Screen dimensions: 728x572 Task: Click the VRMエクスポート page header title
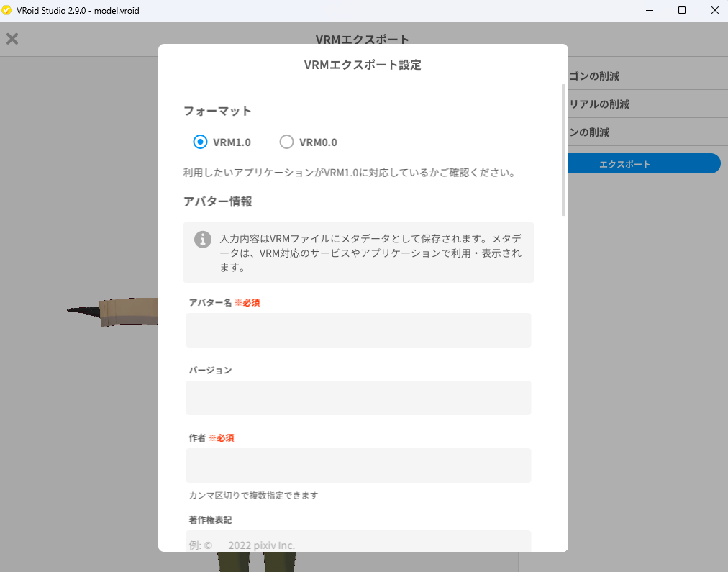(x=362, y=39)
